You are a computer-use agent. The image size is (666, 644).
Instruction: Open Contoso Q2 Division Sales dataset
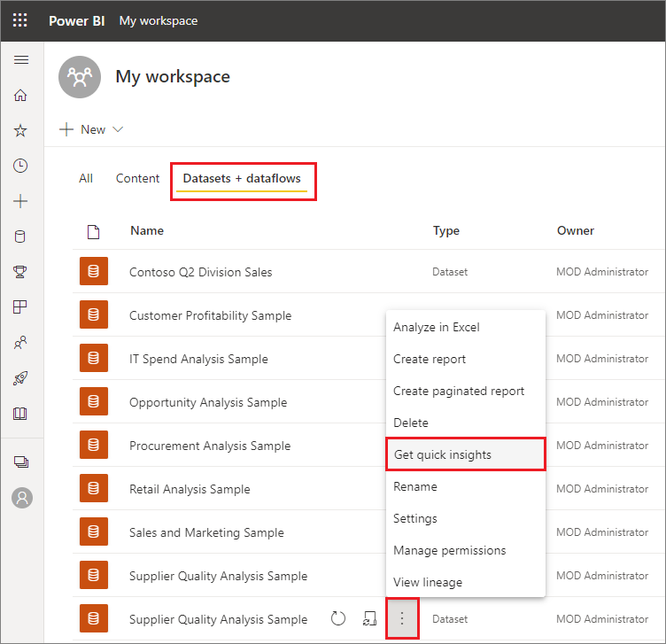[201, 272]
